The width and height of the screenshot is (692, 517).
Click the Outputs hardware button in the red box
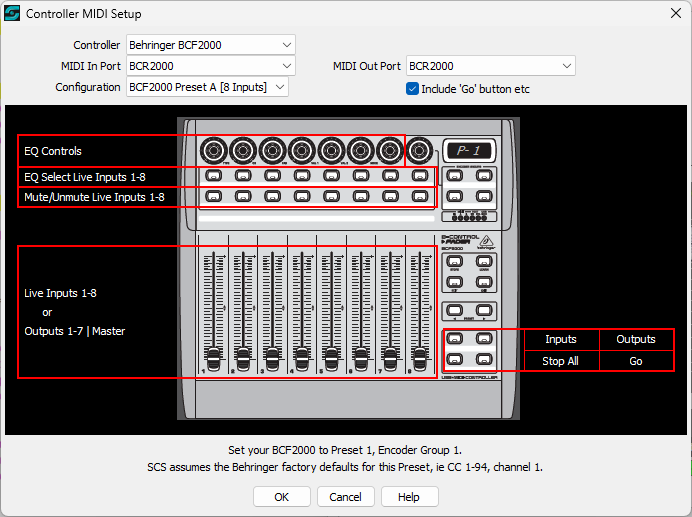[484, 339]
